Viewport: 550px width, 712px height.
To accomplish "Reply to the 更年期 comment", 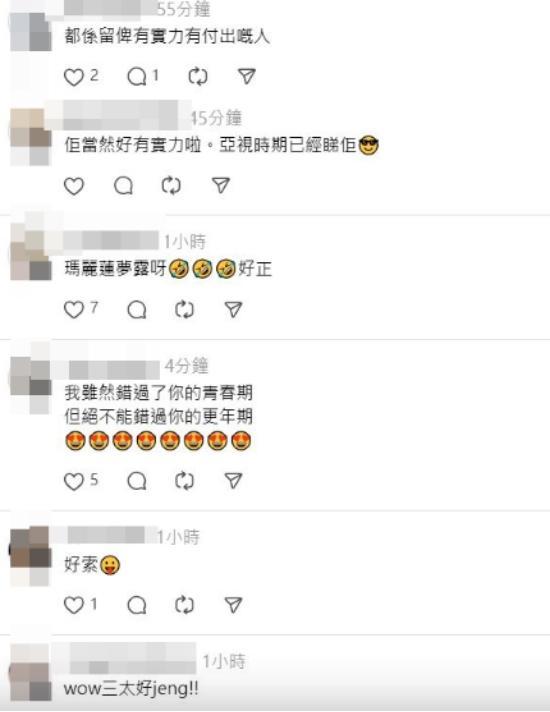I will pos(137,481).
